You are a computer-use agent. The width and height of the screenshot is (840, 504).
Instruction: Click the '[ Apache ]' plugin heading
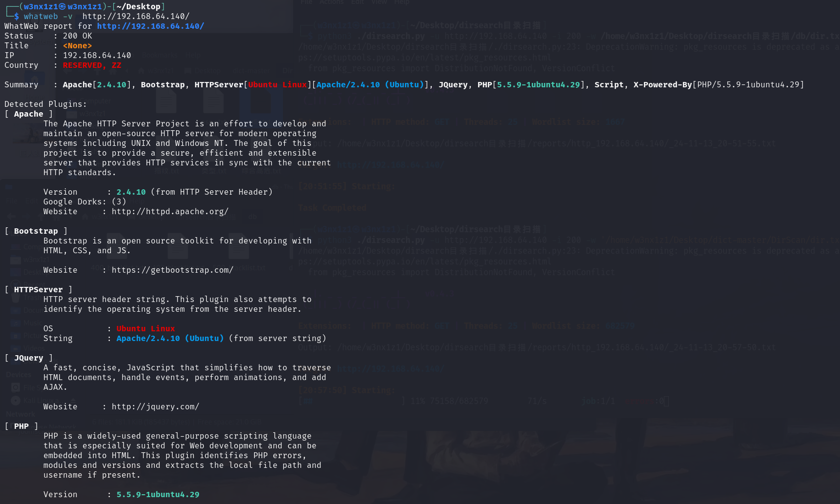pos(28,114)
